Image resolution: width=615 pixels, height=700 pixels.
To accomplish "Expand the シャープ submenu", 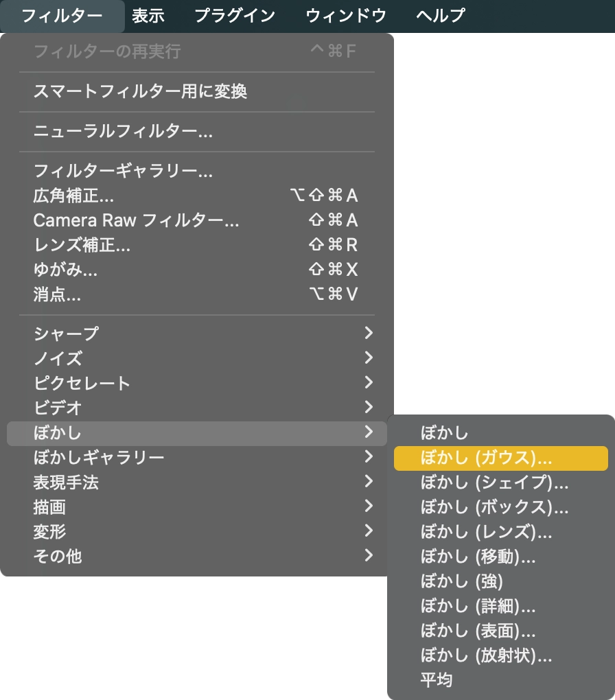I will 66,334.
